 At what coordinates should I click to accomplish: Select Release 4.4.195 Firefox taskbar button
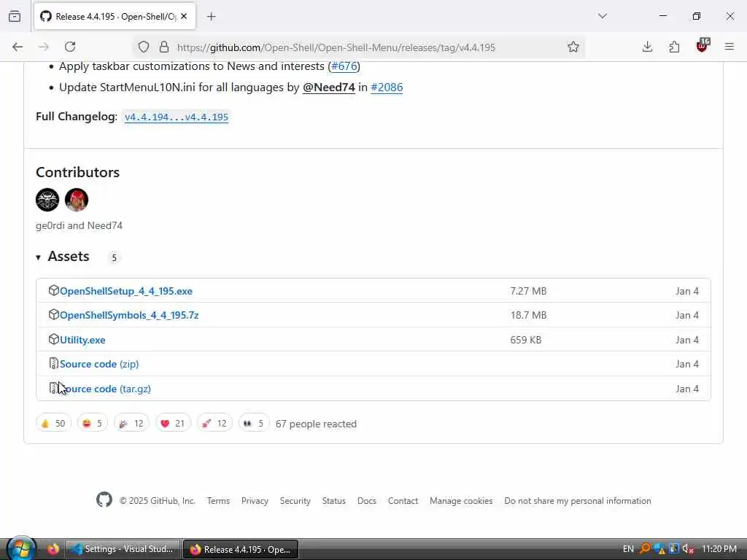point(241,549)
